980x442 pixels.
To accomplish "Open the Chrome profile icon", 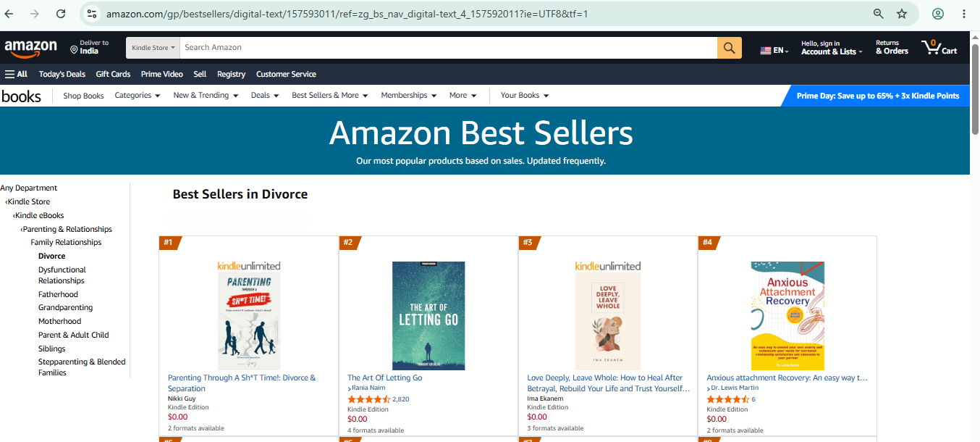I will pyautogui.click(x=938, y=14).
